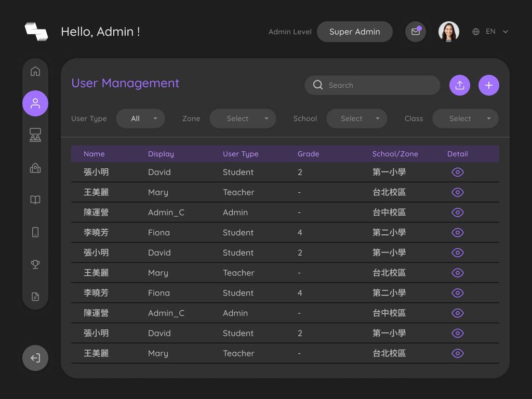532x399 pixels.
Task: Click the logout button at sidebar bottom
Action: 35,358
